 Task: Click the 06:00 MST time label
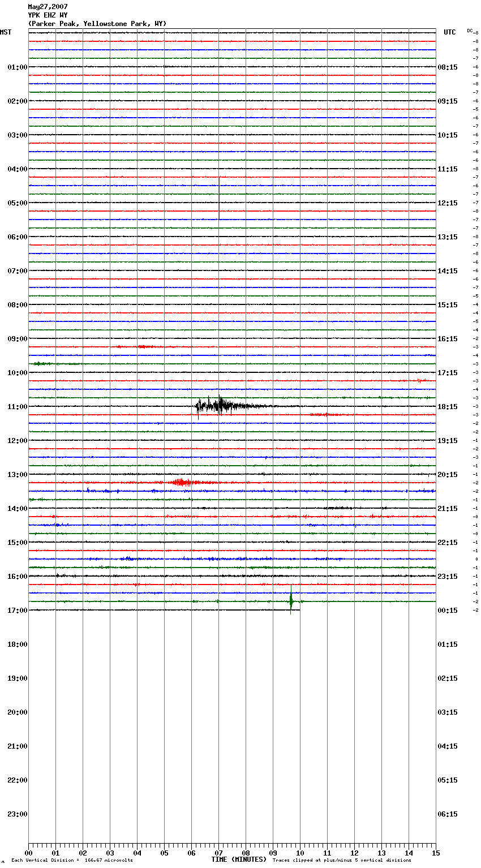18,237
